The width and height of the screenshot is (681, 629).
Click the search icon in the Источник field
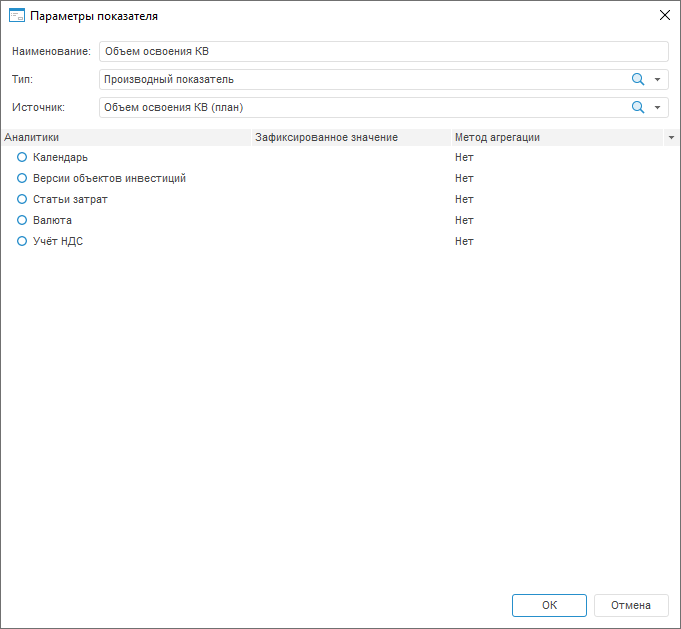point(637,107)
